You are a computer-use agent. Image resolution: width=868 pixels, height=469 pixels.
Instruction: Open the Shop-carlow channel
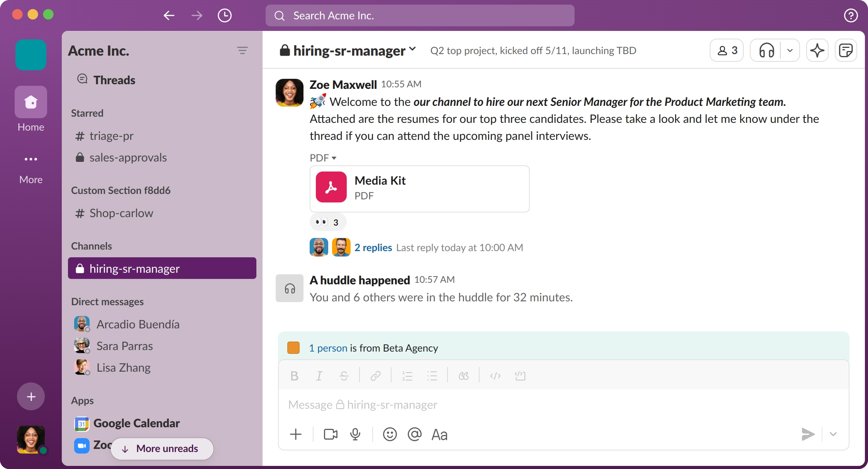tap(162, 213)
